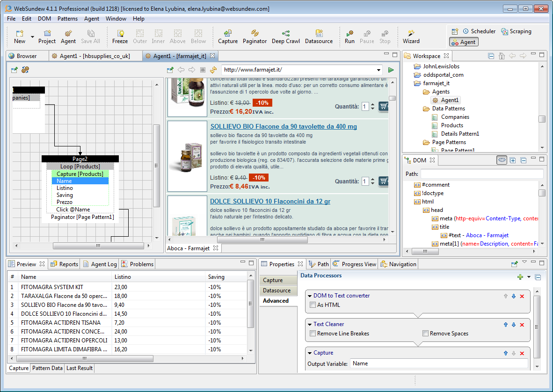The height and width of the screenshot is (392, 553).
Task: Select the Datasource properties section
Action: coord(279,290)
